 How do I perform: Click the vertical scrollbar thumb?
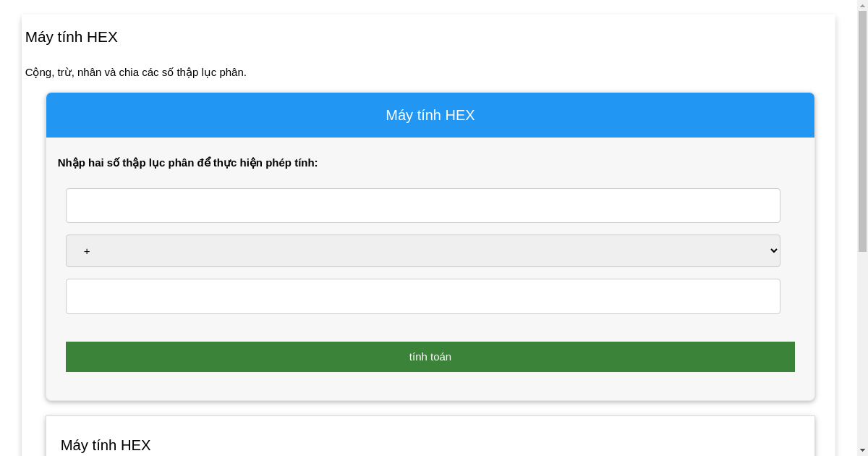click(x=862, y=130)
